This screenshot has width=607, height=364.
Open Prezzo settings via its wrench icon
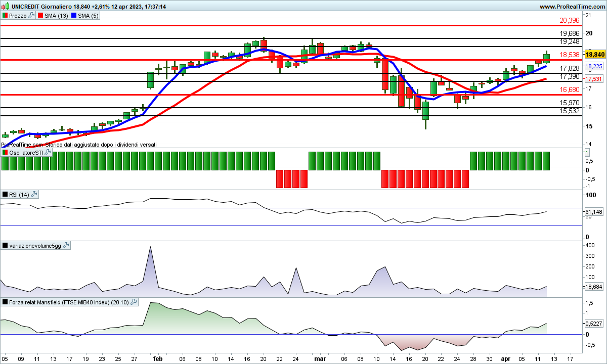31,16
